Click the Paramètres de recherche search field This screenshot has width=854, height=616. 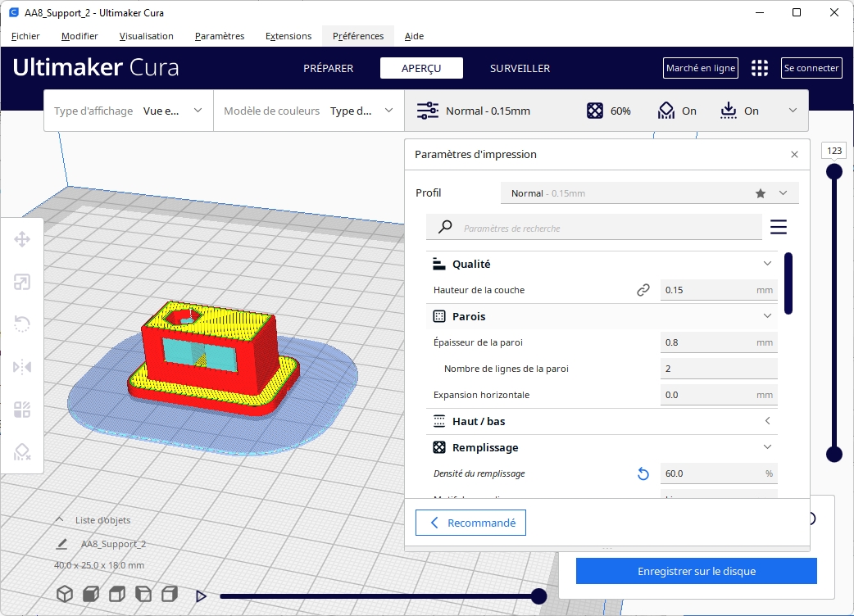point(606,228)
